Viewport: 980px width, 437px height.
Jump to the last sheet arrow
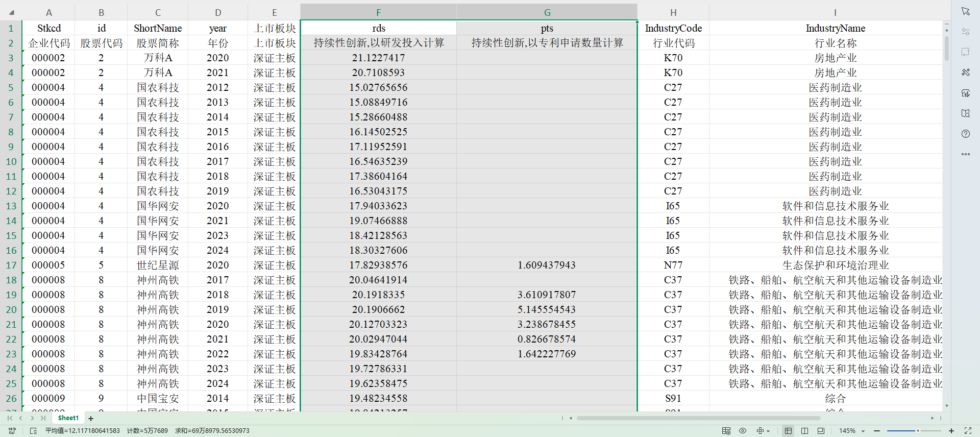pos(43,418)
